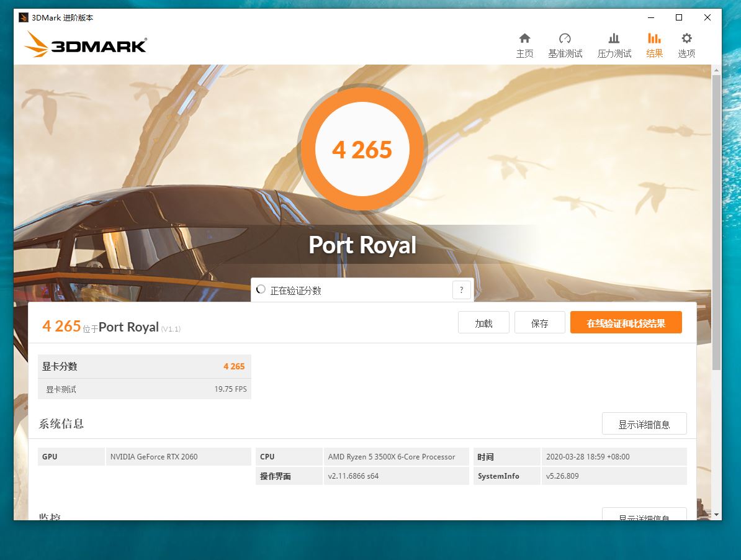Open the Benchmarks (基准测试) tab
Screen dimensions: 741x560
(x=565, y=46)
